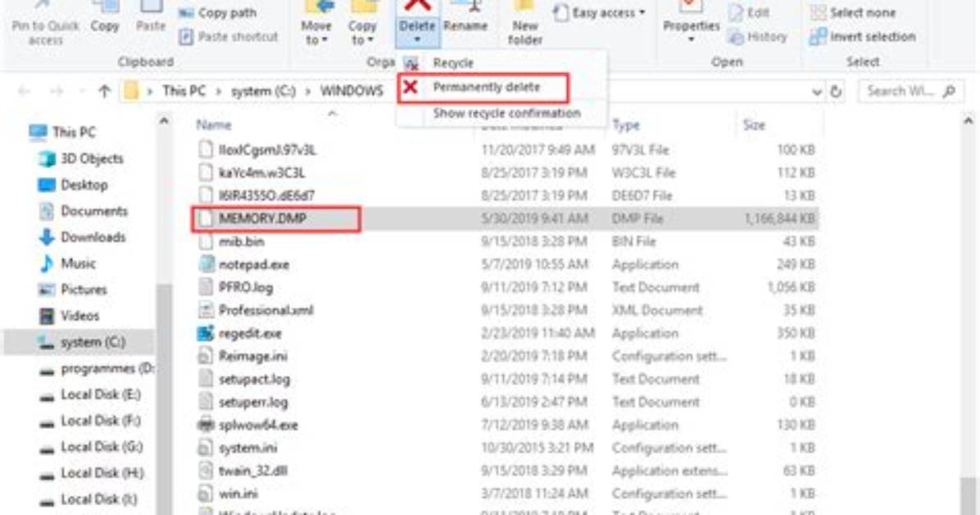The width and height of the screenshot is (980, 515).
Task: Go up one folder level arrow
Action: (x=104, y=91)
